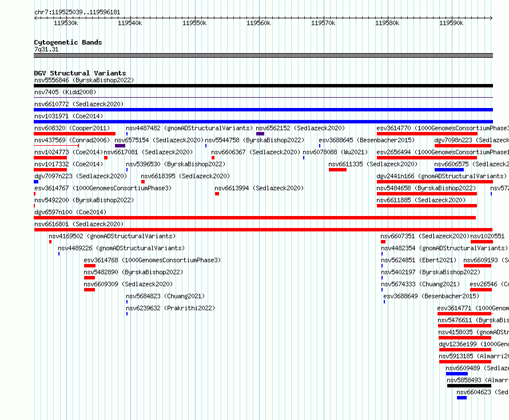This screenshot has width=509, height=420.
Task: Click the nsv6239632 (Prakrithi2022) label
Action: [x=170, y=308]
